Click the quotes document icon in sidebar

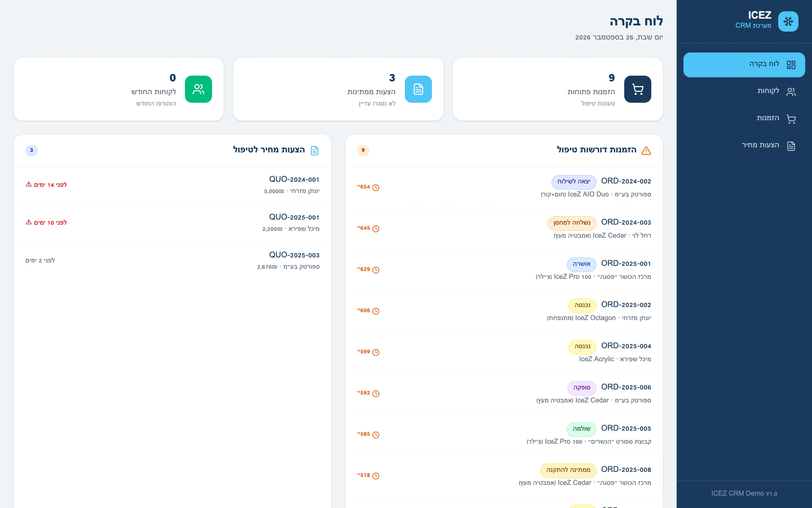791,146
